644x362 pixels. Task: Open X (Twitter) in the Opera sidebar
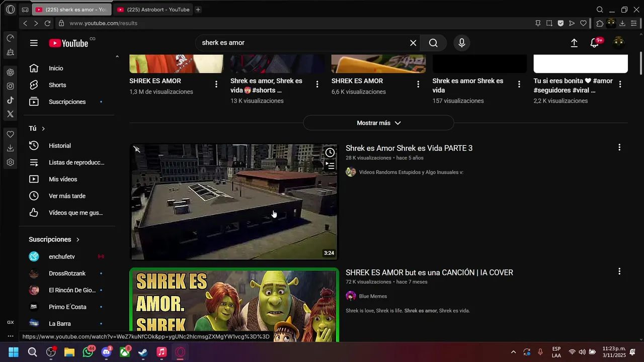pyautogui.click(x=10, y=114)
